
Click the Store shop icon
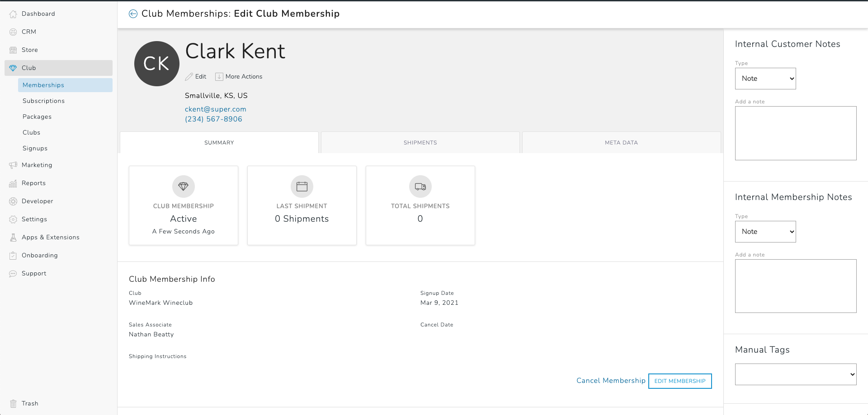pos(13,50)
